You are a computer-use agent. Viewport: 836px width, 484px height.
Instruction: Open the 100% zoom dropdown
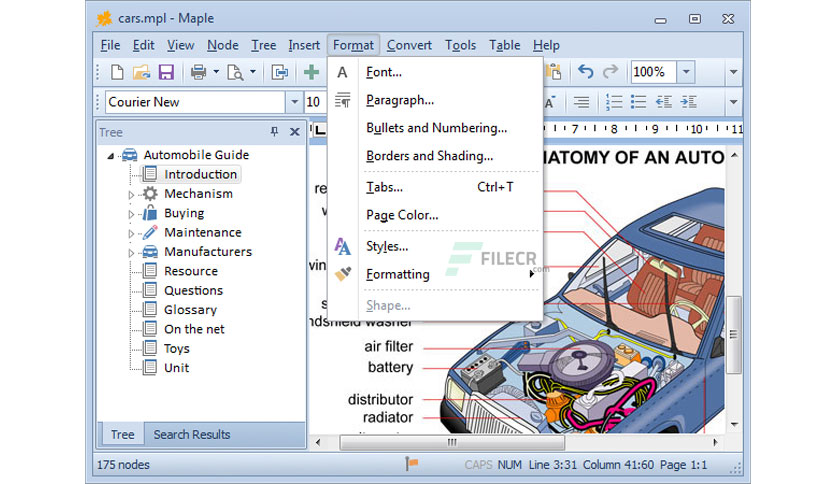coord(686,71)
